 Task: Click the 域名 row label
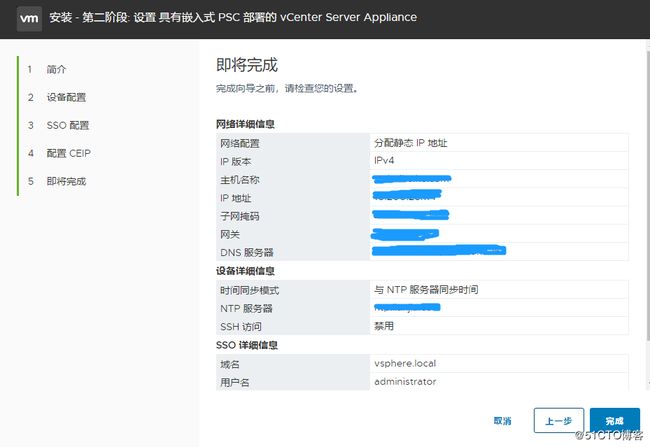click(230, 364)
